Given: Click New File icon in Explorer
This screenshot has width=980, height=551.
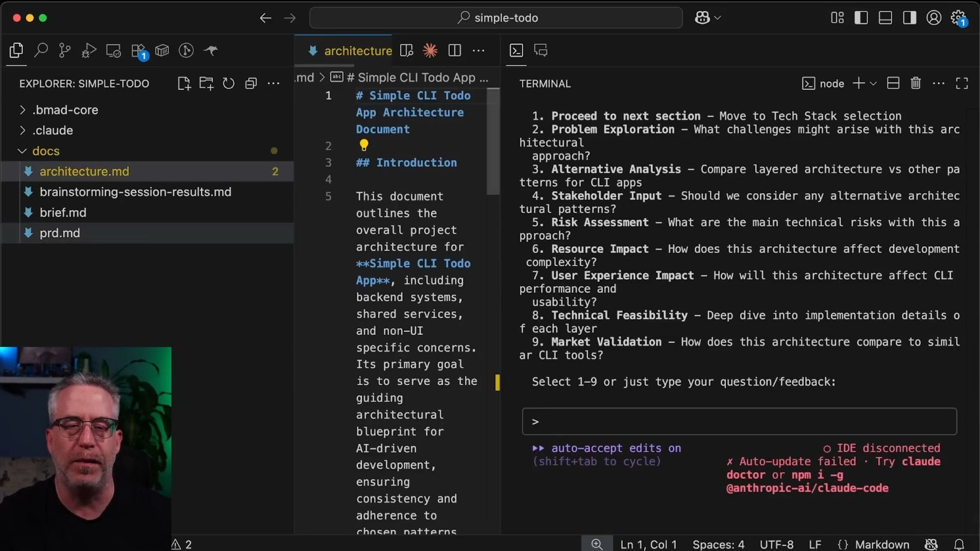Looking at the screenshot, I should tap(184, 84).
